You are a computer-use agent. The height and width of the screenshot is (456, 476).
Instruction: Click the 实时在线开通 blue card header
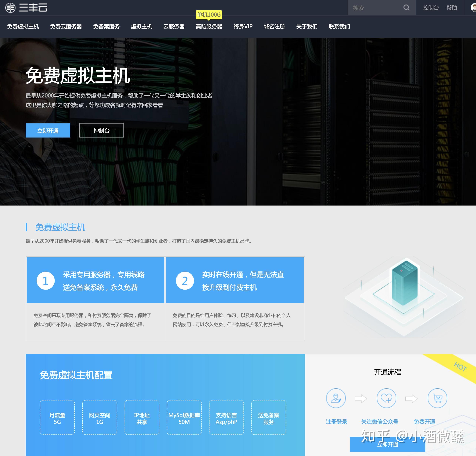235,280
